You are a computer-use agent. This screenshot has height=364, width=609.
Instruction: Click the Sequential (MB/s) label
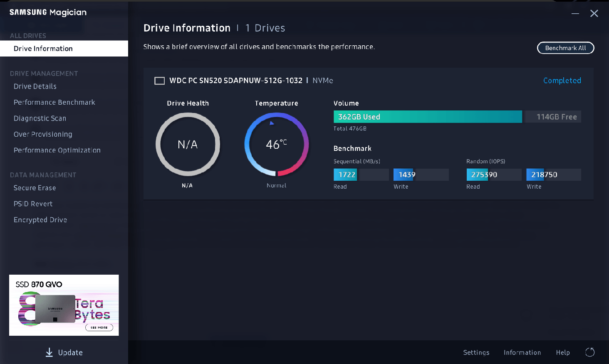357,161
